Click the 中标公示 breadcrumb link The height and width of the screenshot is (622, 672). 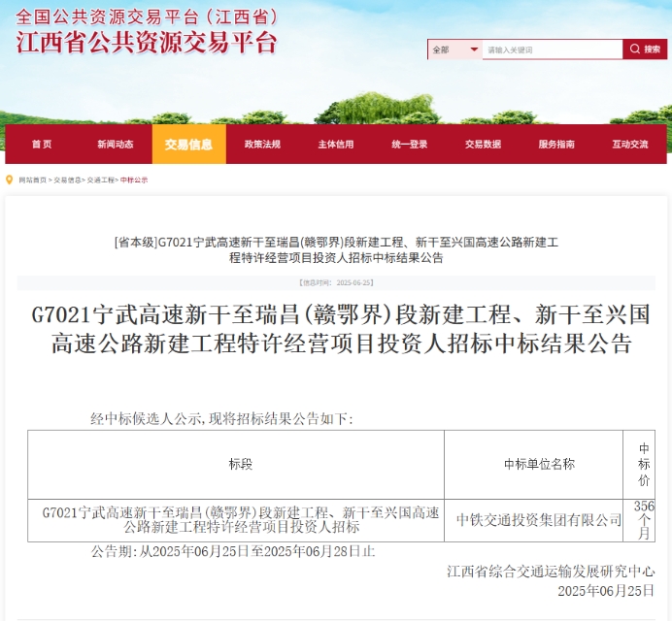pos(134,180)
